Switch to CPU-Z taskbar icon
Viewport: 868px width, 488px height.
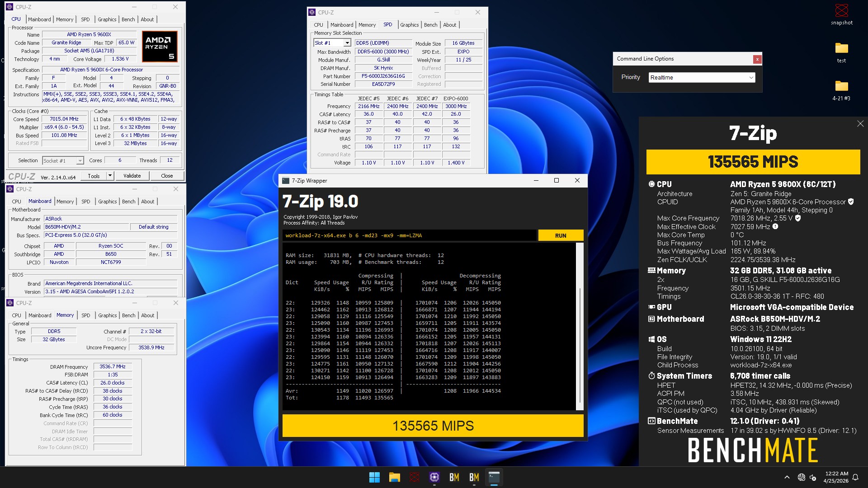point(434,477)
